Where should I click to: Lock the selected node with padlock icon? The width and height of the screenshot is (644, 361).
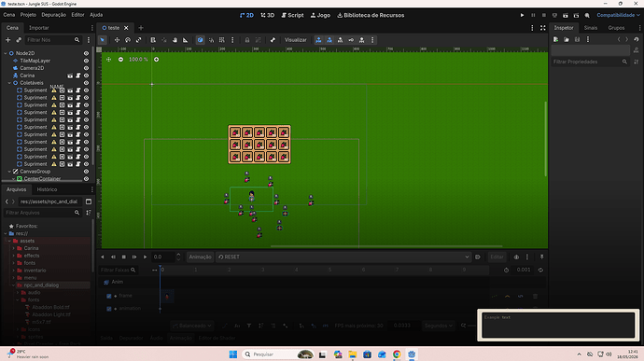point(247,40)
